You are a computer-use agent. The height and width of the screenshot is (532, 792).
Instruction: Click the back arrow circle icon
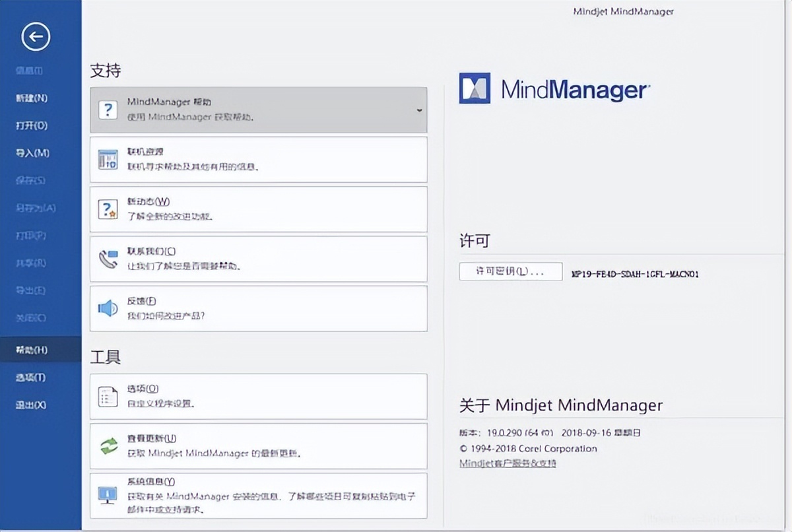coord(36,37)
